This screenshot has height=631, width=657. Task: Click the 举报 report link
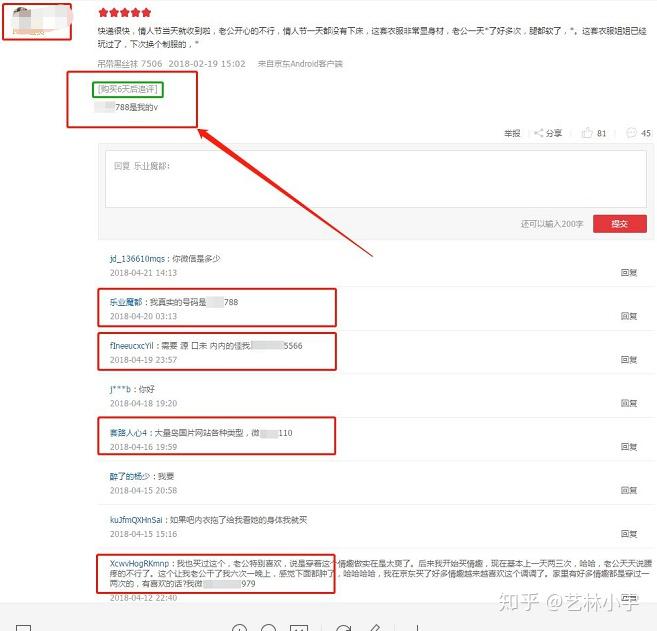point(512,133)
